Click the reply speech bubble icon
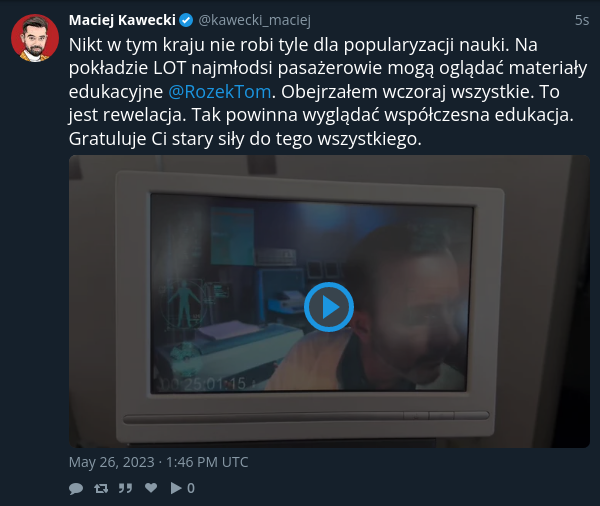 (x=76, y=488)
